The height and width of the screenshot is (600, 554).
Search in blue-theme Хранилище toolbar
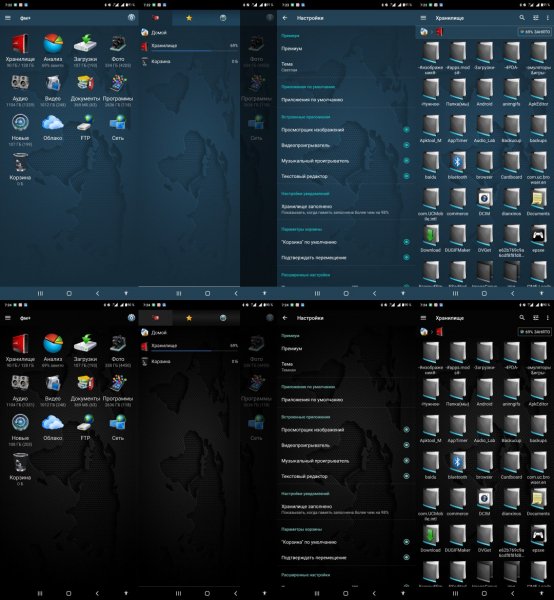522,18
